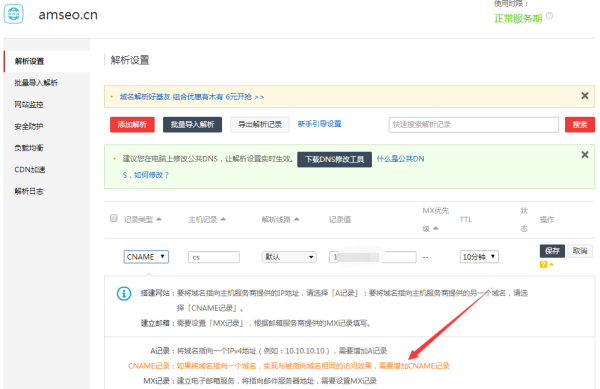600x389 pixels.
Task: Open 安全防护 in the sidebar
Action: point(29,126)
